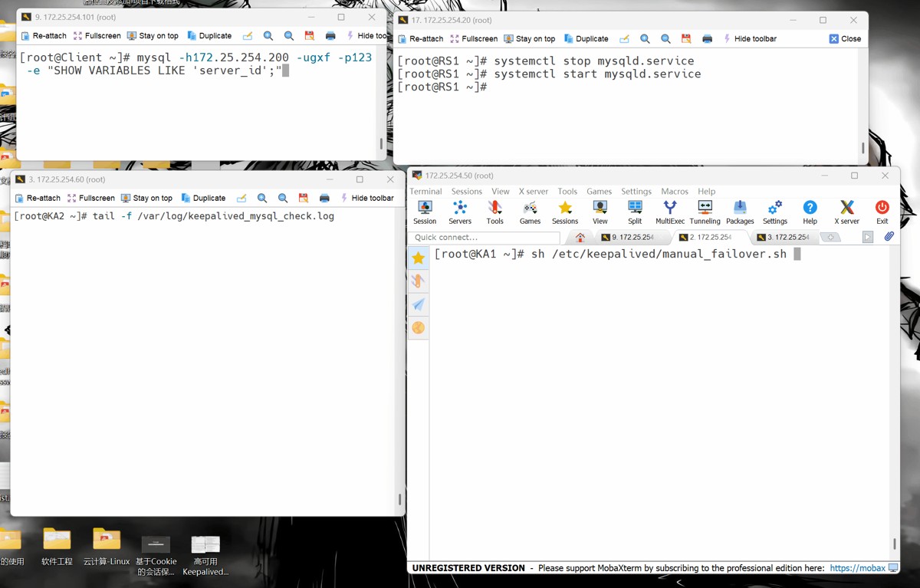This screenshot has width=920, height=588.
Task: Open the Settings menu in the menu bar
Action: point(636,191)
